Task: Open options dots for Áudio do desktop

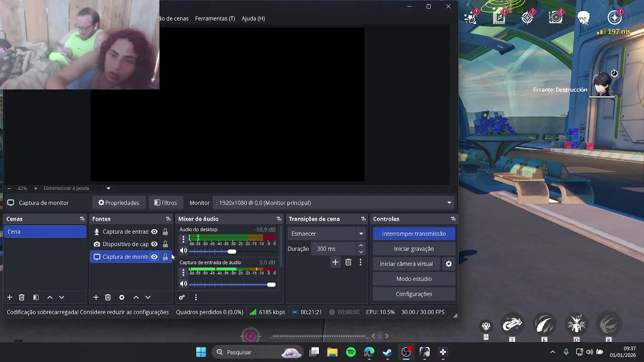Action: tap(184, 239)
